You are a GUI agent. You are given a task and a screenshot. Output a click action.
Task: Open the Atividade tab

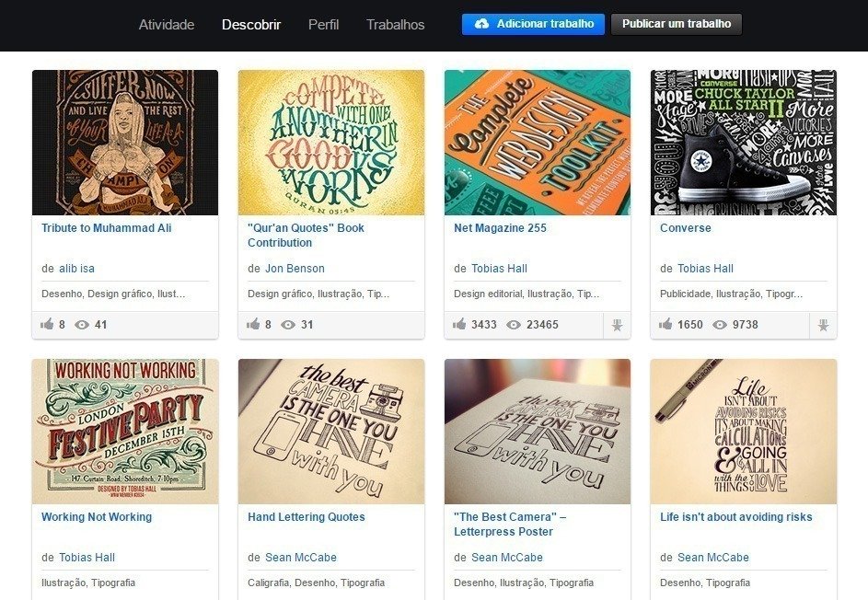click(x=166, y=24)
